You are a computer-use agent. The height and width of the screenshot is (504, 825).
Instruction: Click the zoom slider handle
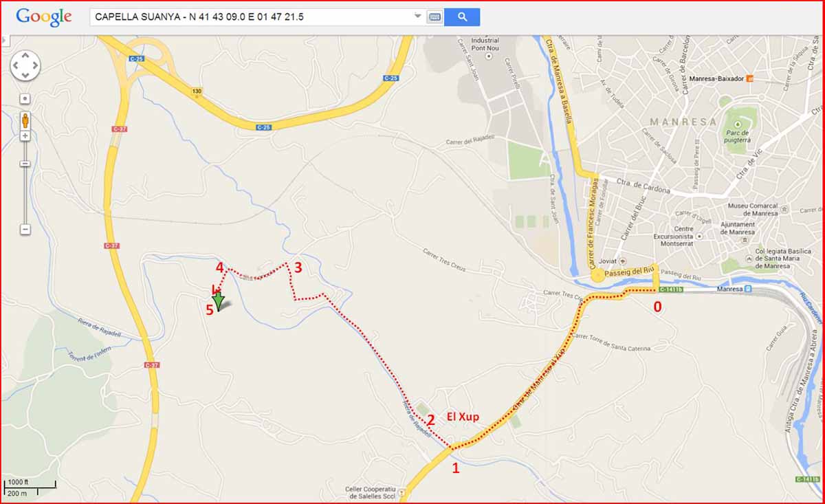tap(25, 164)
